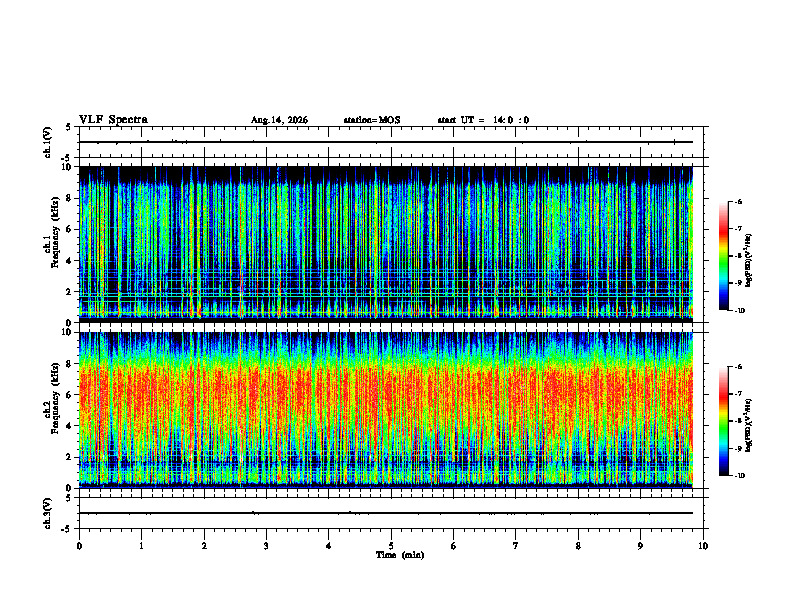
Task: Click the start UT 14:0:0 label
Action: click(483, 120)
